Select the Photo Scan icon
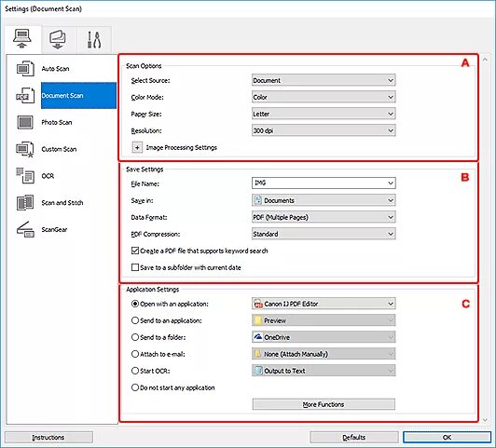This screenshot has width=496, height=448. (x=25, y=122)
